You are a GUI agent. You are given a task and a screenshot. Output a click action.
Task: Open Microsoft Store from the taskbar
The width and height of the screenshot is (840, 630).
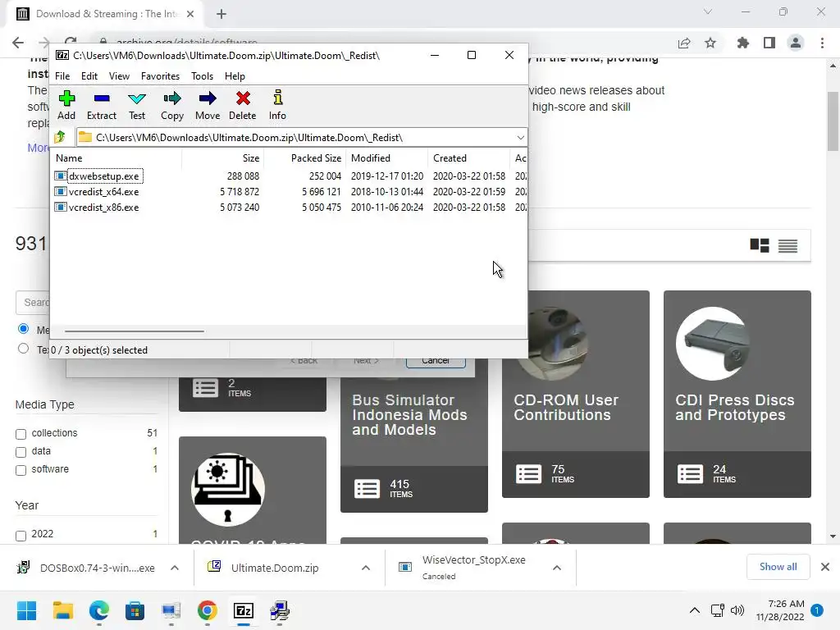tap(135, 610)
